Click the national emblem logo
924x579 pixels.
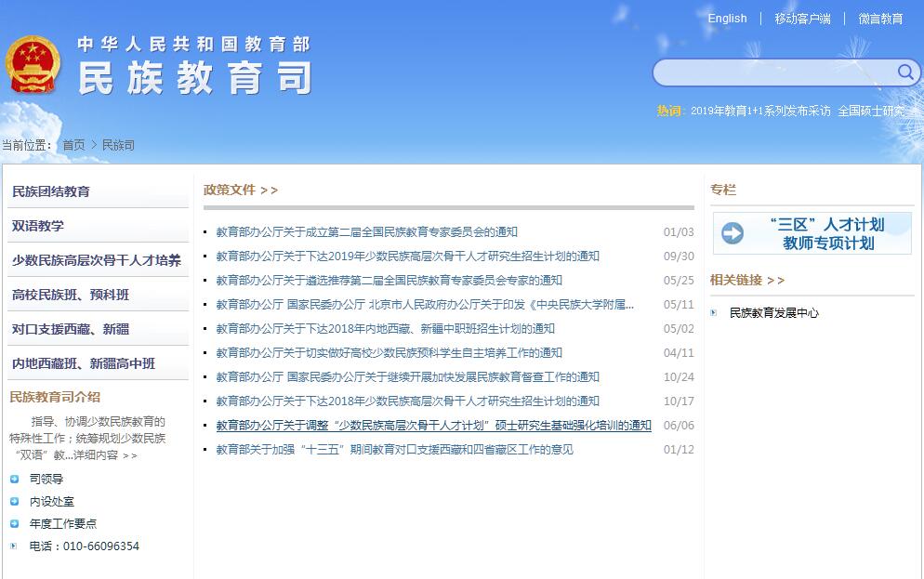33,66
